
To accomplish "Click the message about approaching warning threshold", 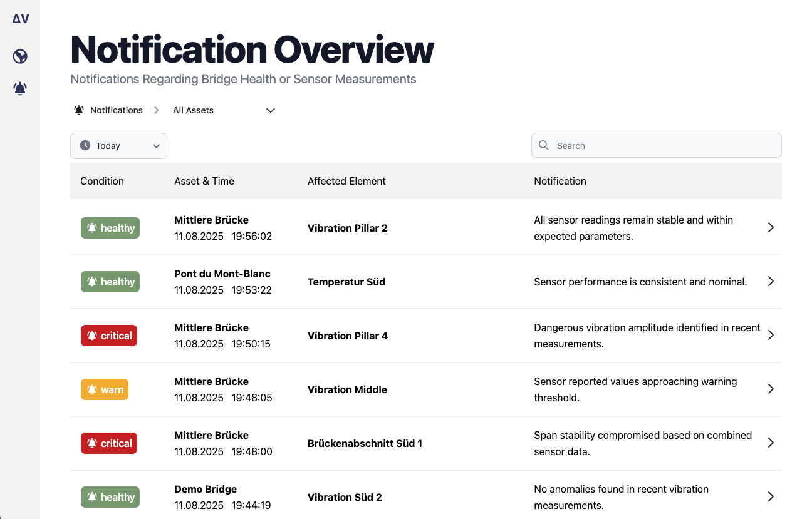I will [x=635, y=389].
